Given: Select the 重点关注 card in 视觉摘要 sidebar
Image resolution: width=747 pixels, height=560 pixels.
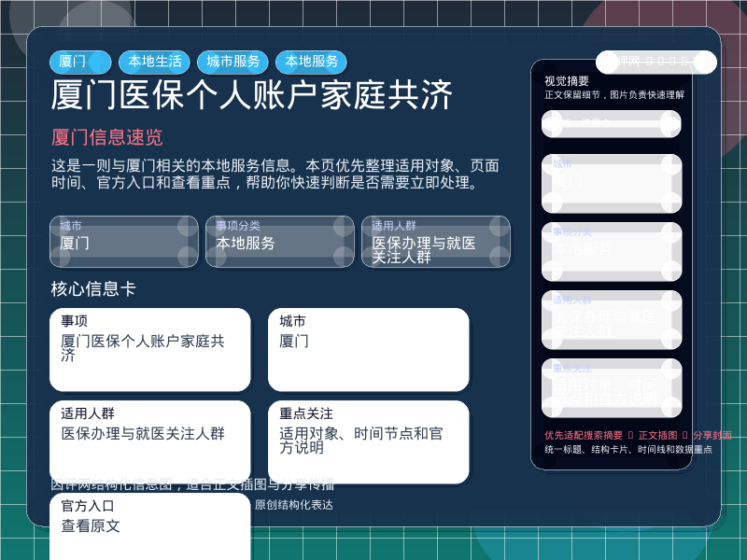Looking at the screenshot, I should (612, 387).
